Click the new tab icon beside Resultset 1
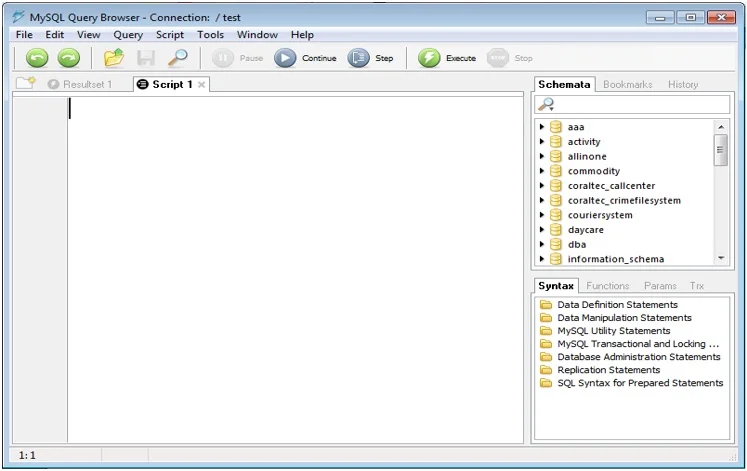 (25, 83)
